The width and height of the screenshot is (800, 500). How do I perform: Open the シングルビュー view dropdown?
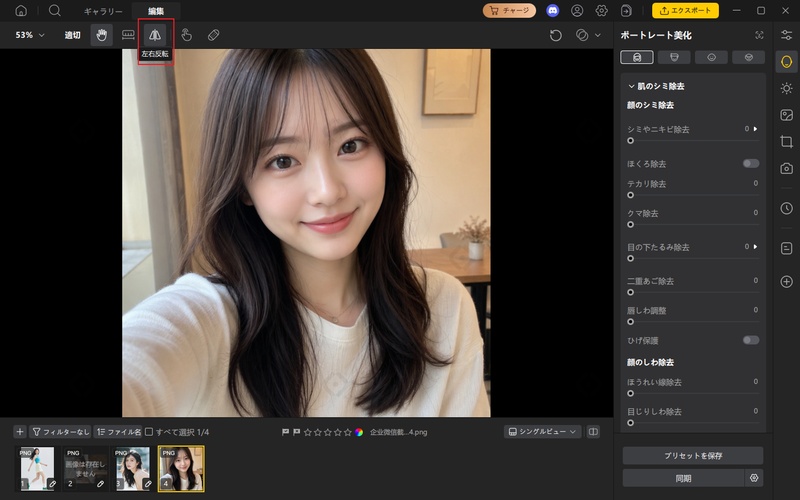click(543, 432)
